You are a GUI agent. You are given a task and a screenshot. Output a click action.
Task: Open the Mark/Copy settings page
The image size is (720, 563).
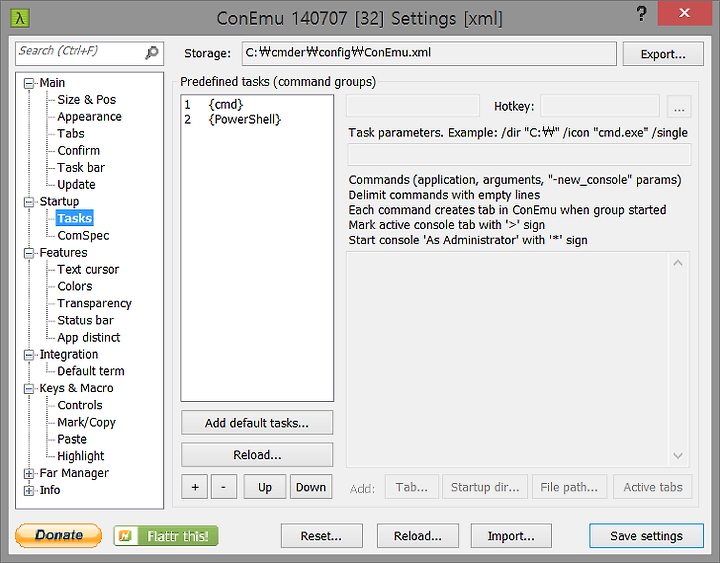(86, 422)
